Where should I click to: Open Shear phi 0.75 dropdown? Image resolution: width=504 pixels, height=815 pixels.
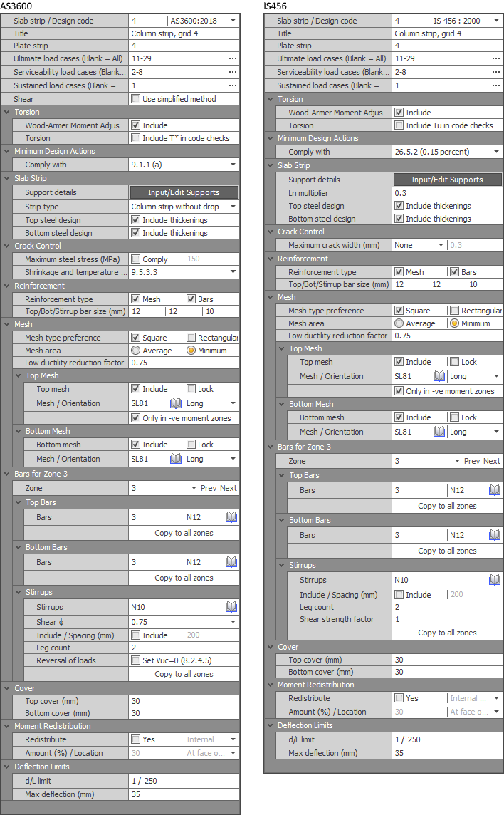pos(233,622)
